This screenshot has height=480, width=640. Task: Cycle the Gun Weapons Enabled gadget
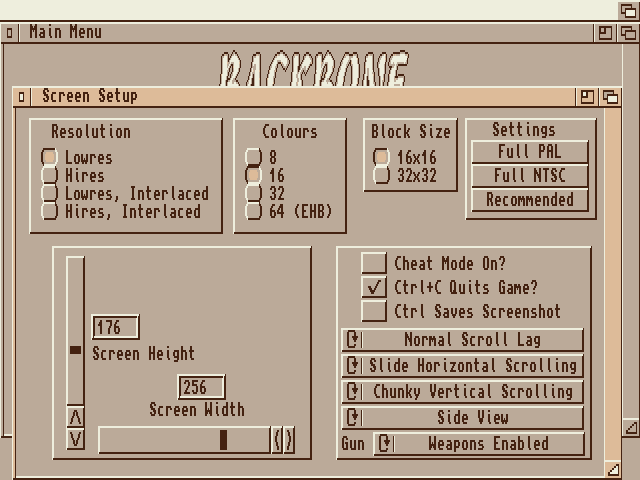(x=479, y=444)
